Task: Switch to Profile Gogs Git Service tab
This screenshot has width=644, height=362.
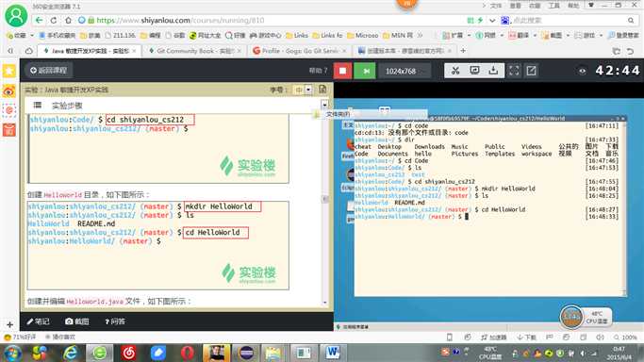Action: tap(300, 51)
